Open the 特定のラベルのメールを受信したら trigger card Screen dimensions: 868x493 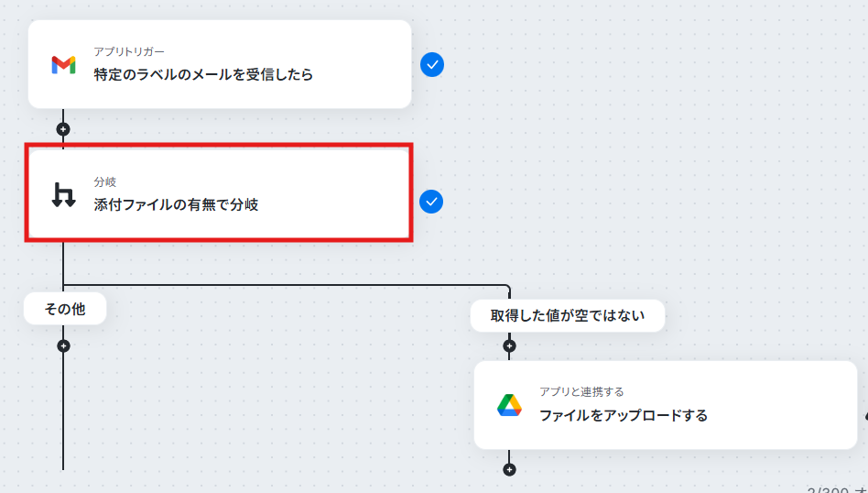[x=220, y=64]
